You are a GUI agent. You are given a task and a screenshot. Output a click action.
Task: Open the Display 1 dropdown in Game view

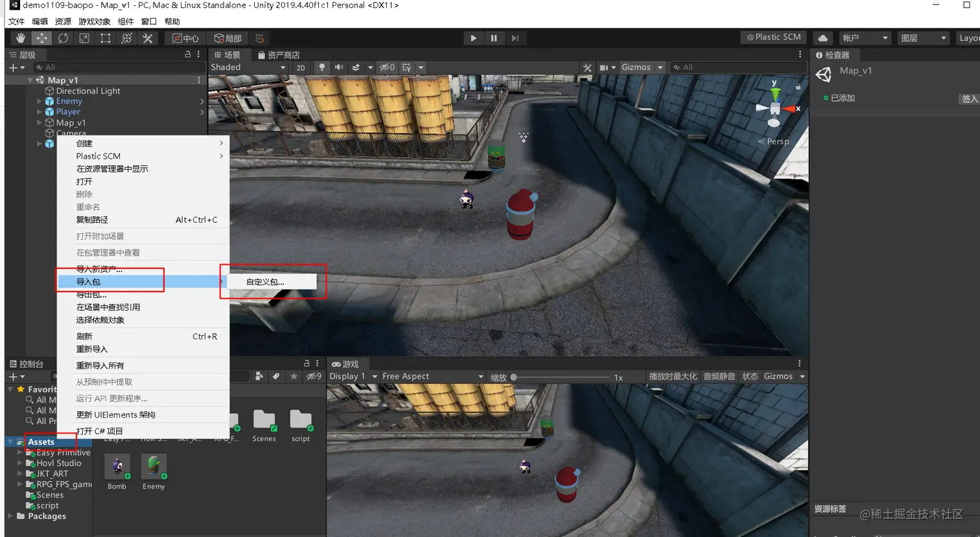353,376
